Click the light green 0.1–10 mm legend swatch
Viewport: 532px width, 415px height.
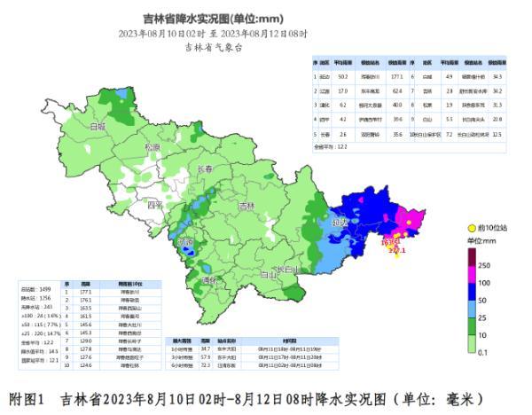[x=471, y=344]
